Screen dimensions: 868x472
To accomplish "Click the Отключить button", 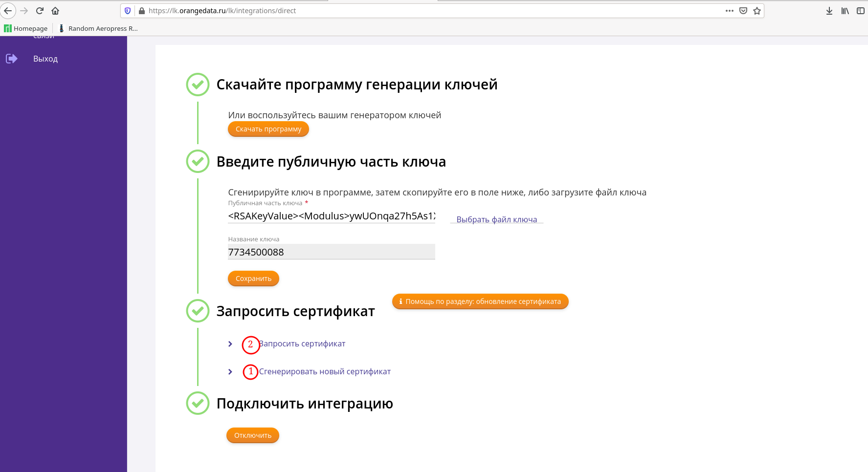I will (253, 435).
